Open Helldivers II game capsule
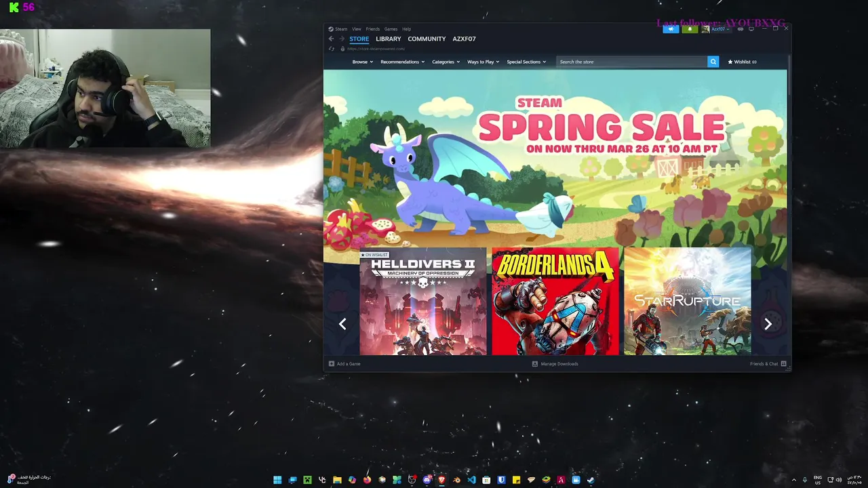Viewport: 868px width, 488px height. click(x=423, y=301)
